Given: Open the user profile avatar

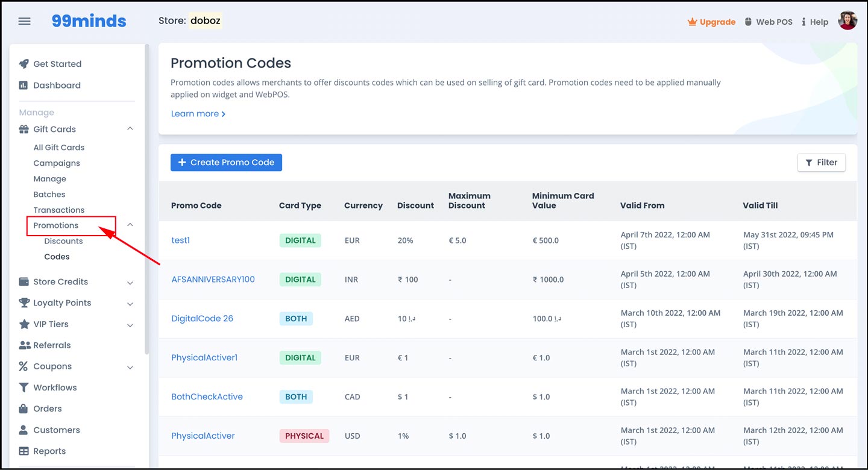Looking at the screenshot, I should tap(848, 20).
